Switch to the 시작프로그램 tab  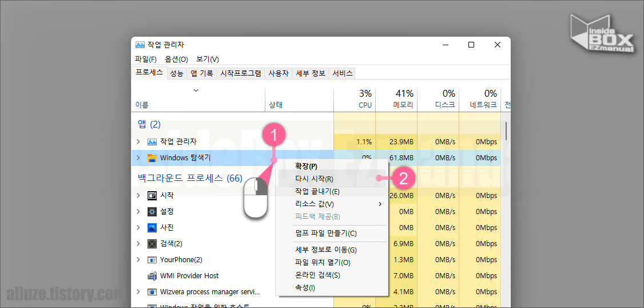(x=241, y=74)
